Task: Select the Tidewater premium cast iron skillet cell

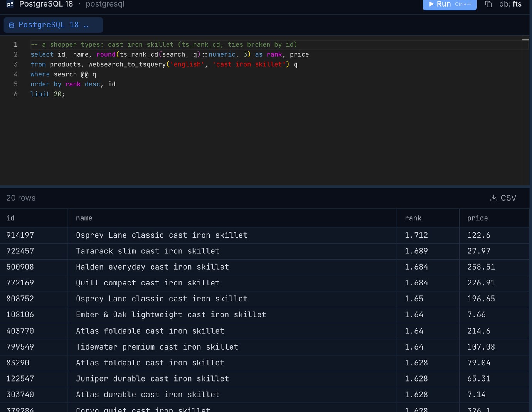Action: [232, 347]
